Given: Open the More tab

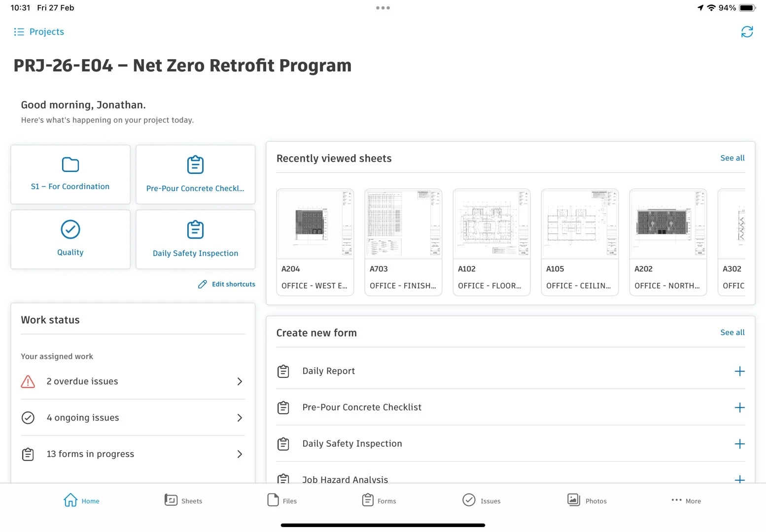Looking at the screenshot, I should [686, 500].
